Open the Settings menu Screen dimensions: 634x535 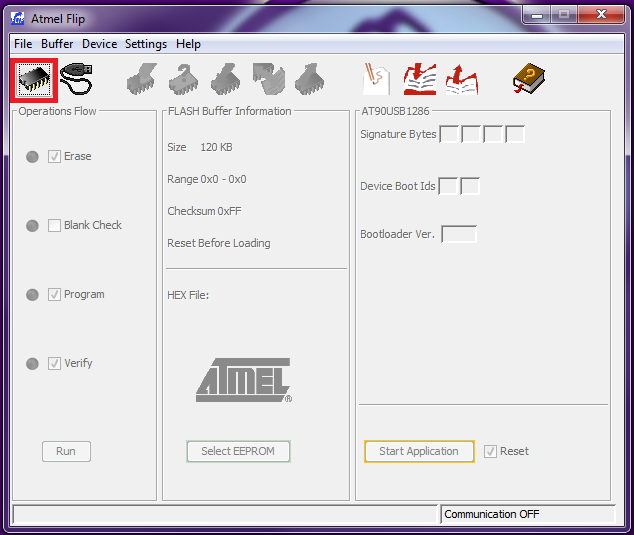click(x=146, y=44)
